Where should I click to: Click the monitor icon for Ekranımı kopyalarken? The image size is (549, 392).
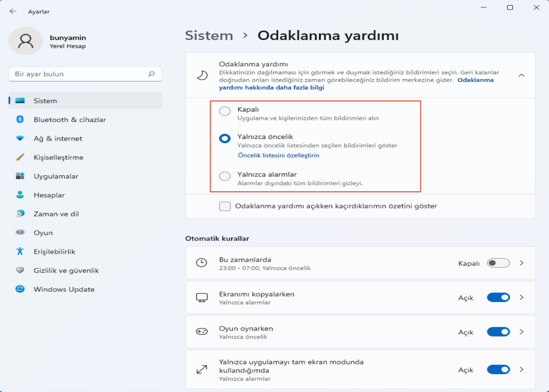tap(202, 298)
